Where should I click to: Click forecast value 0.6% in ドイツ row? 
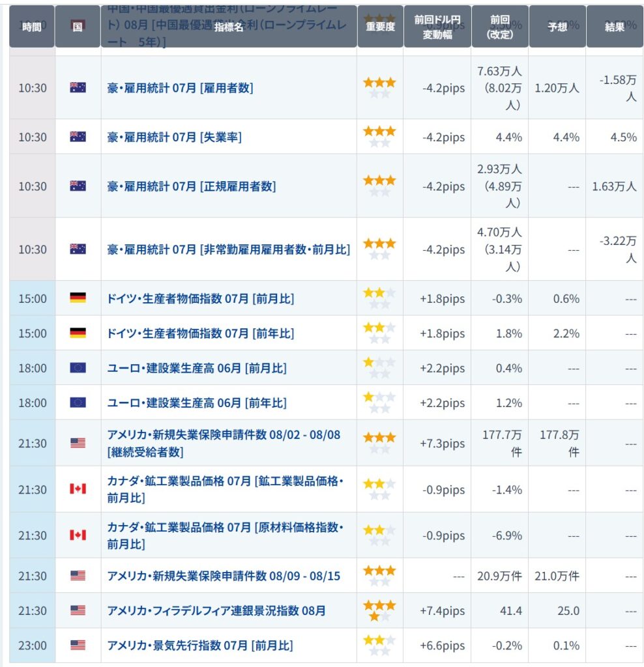click(566, 298)
